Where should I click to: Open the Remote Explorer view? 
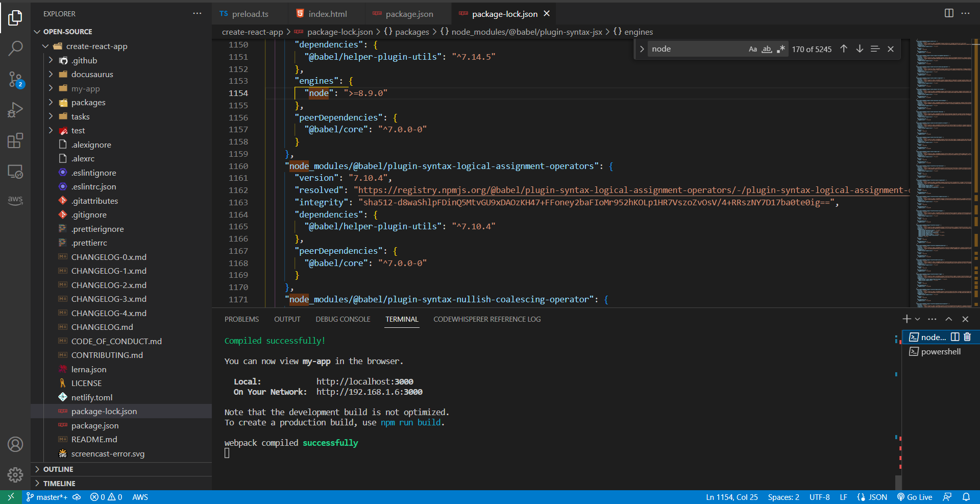point(15,171)
